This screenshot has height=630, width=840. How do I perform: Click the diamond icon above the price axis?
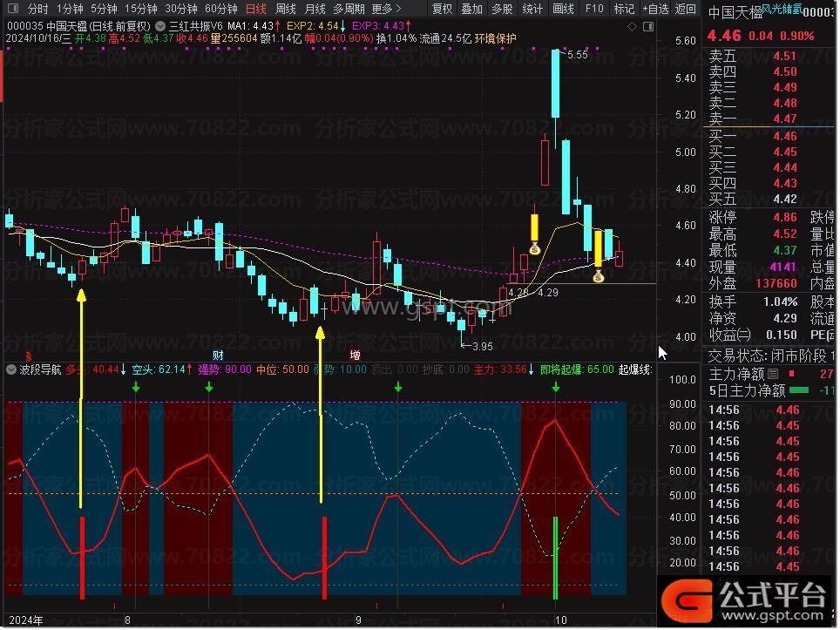pos(632,26)
